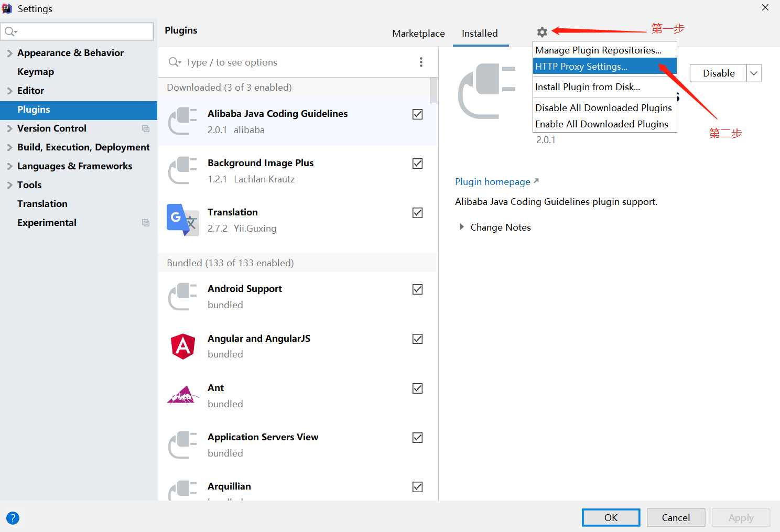Disable the Android Support plugin checkbox
780x532 pixels.
(x=418, y=289)
